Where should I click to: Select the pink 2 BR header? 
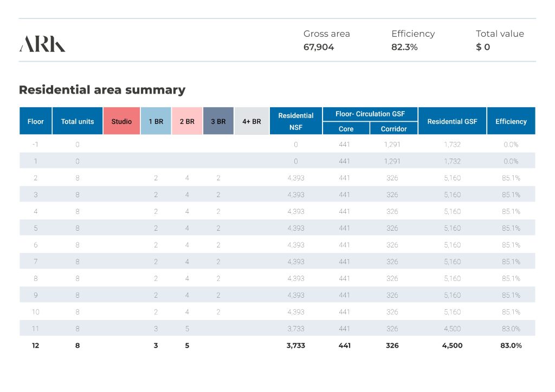point(187,121)
